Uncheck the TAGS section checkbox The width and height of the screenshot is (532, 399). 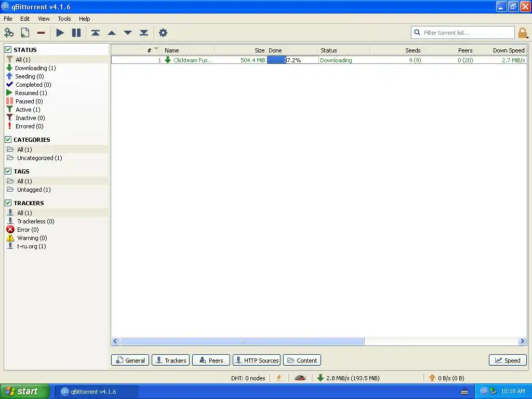(8, 171)
